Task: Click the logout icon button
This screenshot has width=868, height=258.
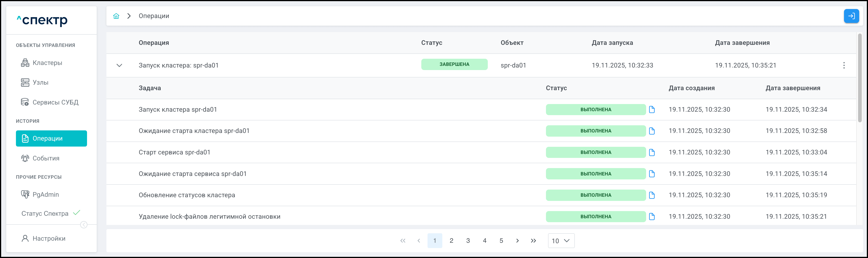Action: tap(851, 16)
